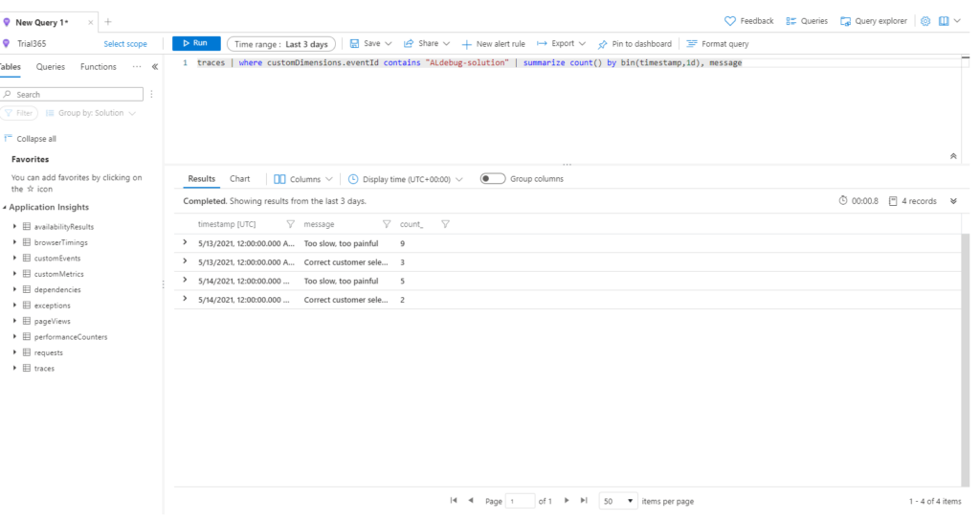Toggle Group columns switch
This screenshot has height=521, width=980.
pos(493,179)
